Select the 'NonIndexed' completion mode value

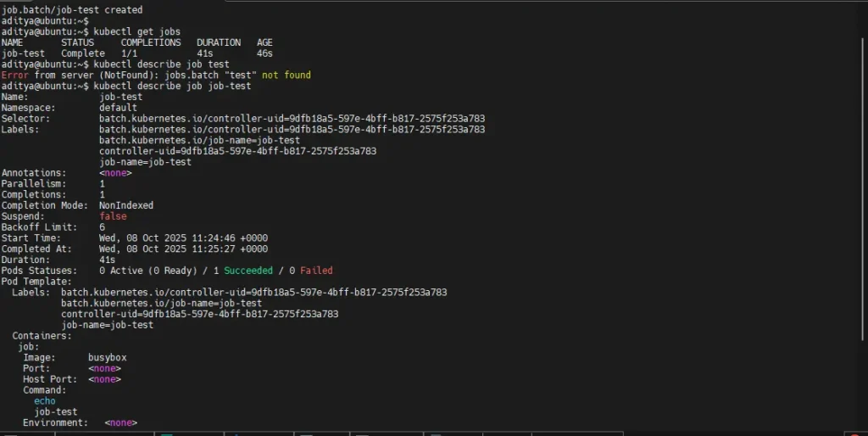pyautogui.click(x=126, y=205)
